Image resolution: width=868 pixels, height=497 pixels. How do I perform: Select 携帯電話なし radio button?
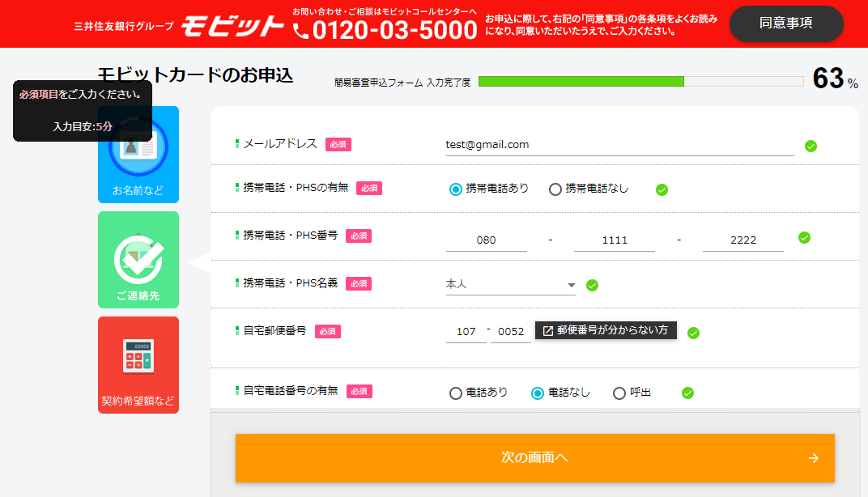(555, 189)
